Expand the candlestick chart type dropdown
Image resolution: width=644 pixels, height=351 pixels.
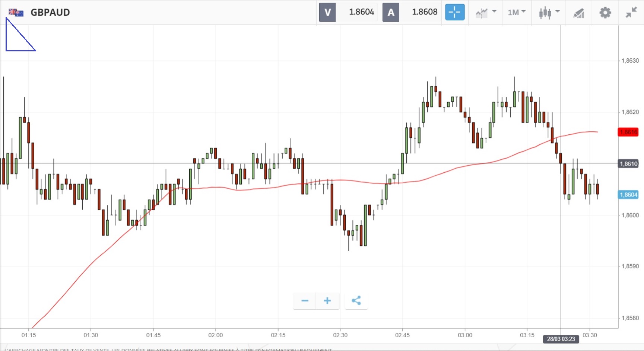pyautogui.click(x=549, y=12)
